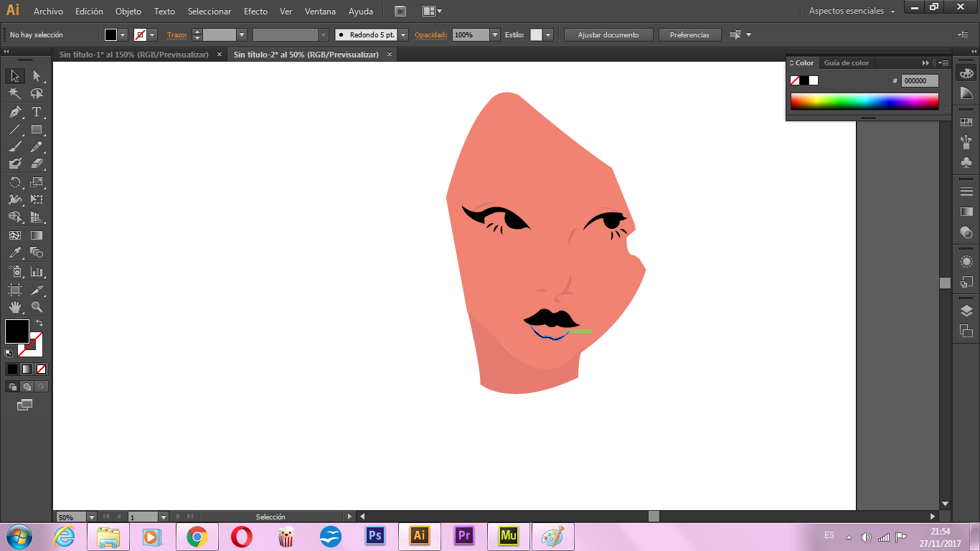980x551 pixels.
Task: Select the Hand tool
Action: (x=14, y=307)
